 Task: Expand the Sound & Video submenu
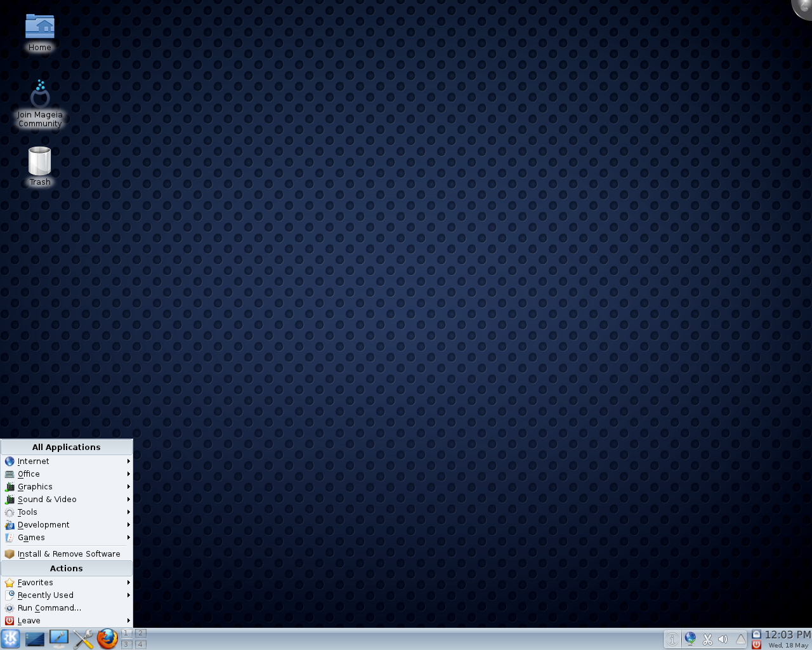[x=67, y=500]
